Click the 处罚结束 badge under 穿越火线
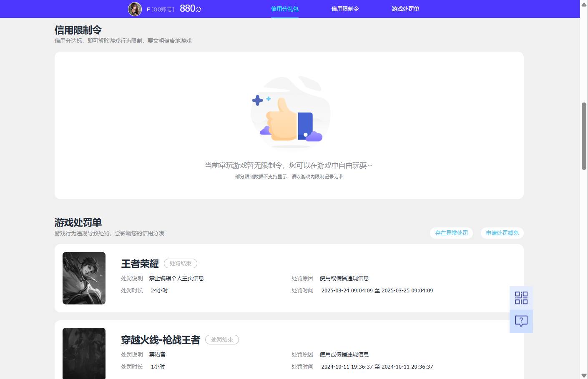 222,339
